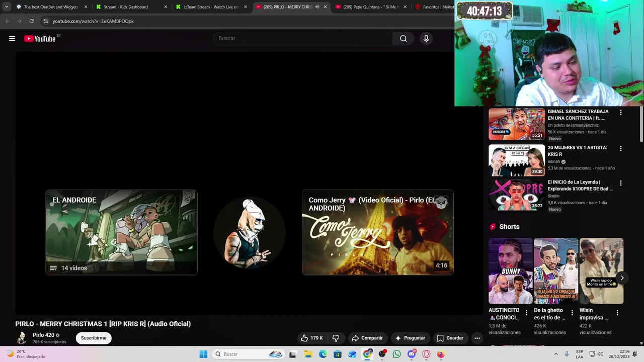Open options for Wisin improvisa short
Screen dimensions: 644x362
(x=617, y=313)
